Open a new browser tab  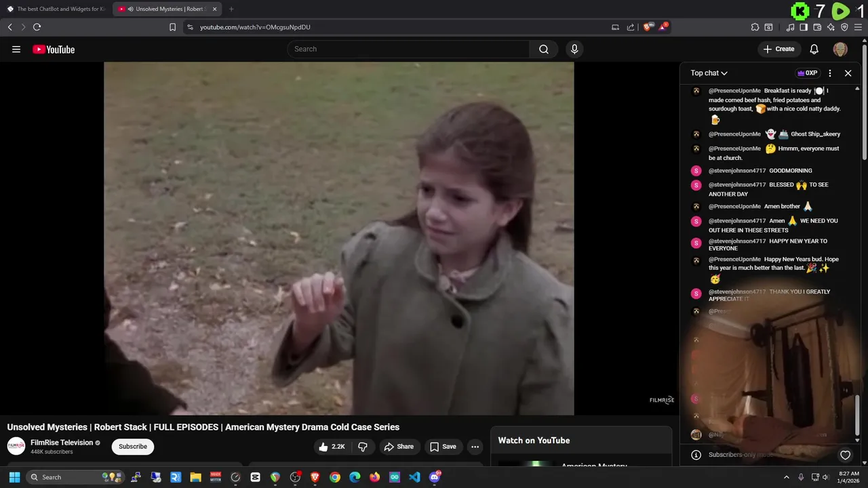coord(231,9)
